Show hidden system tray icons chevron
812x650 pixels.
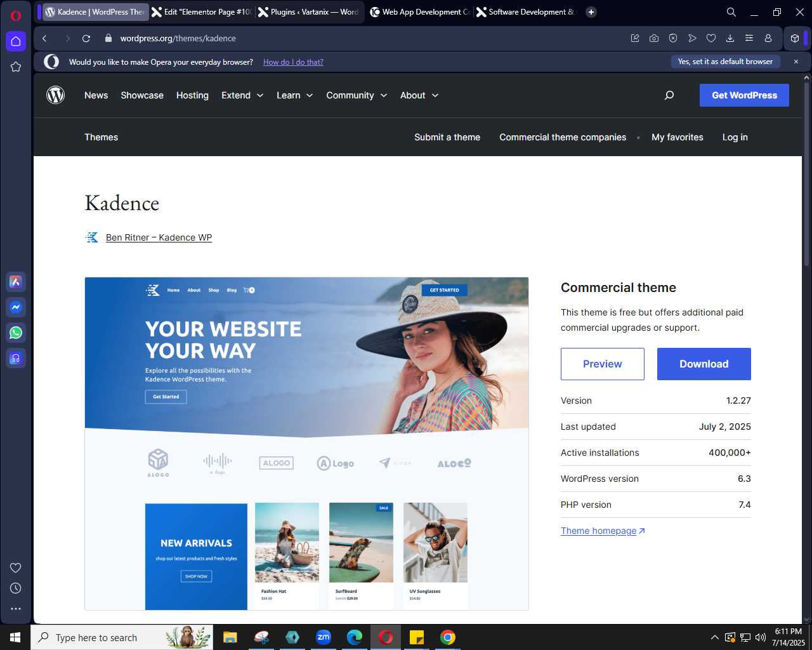coord(715,637)
